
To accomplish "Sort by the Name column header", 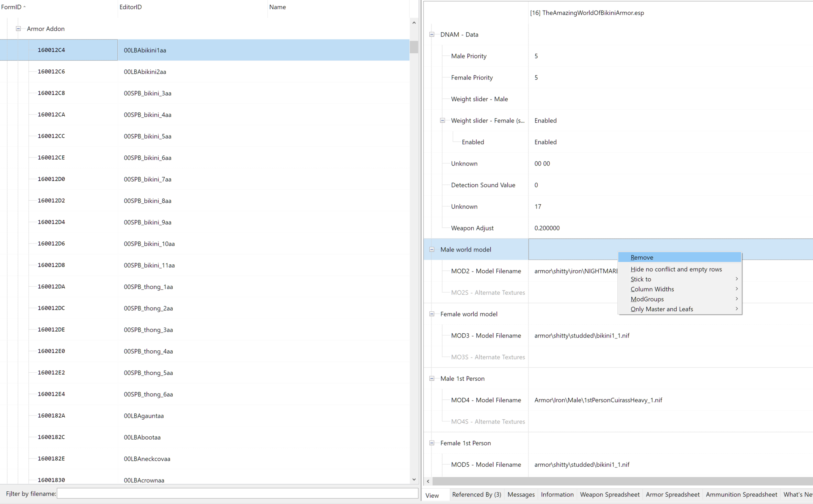I will [338, 7].
